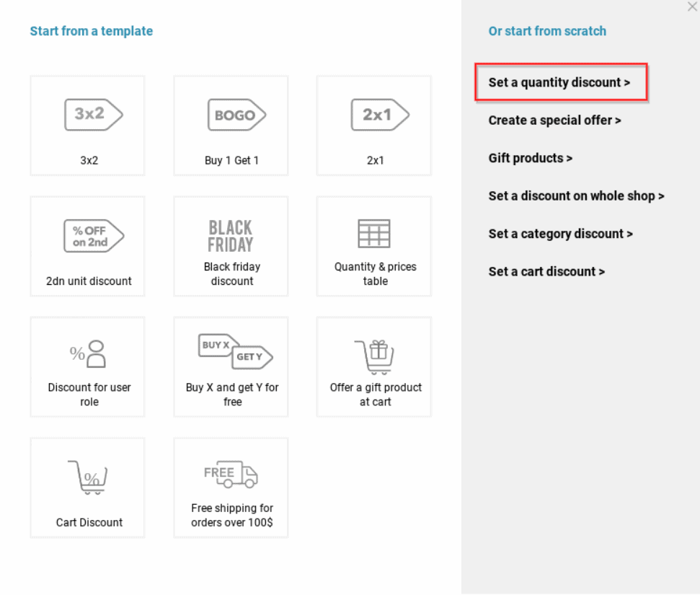Open the Offer a gift product at cart template
Image resolution: width=700 pixels, height=595 pixels.
(373, 366)
